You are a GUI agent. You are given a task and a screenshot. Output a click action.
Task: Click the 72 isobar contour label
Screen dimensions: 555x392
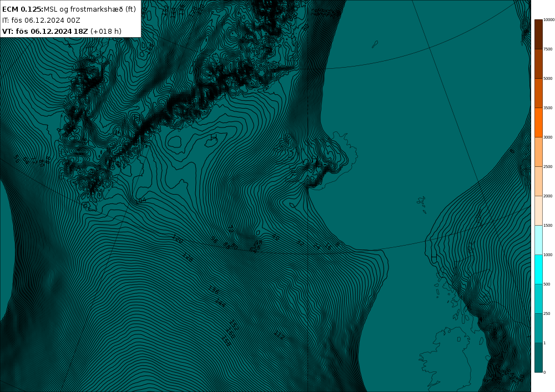click(x=231, y=228)
